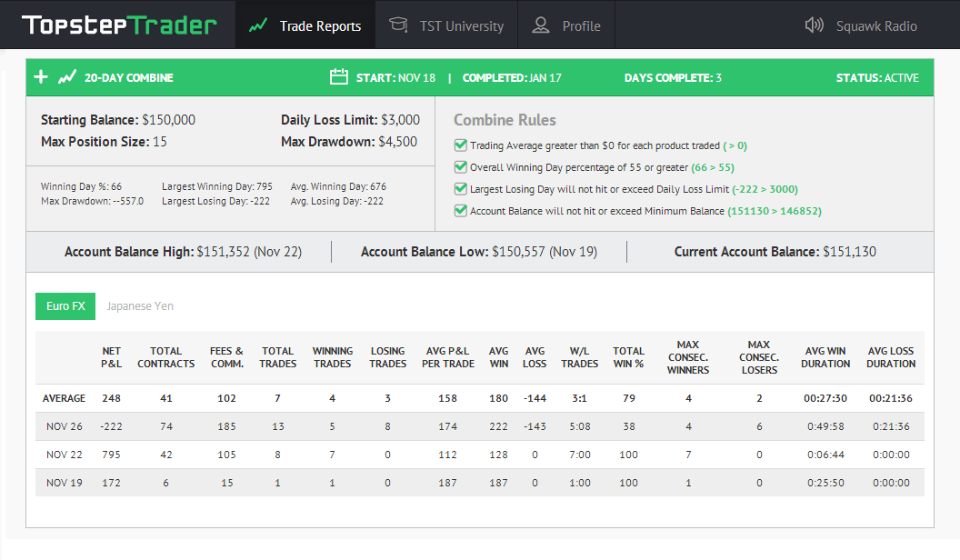960x560 pixels.
Task: Select the Euro FX product tab
Action: pos(65,306)
